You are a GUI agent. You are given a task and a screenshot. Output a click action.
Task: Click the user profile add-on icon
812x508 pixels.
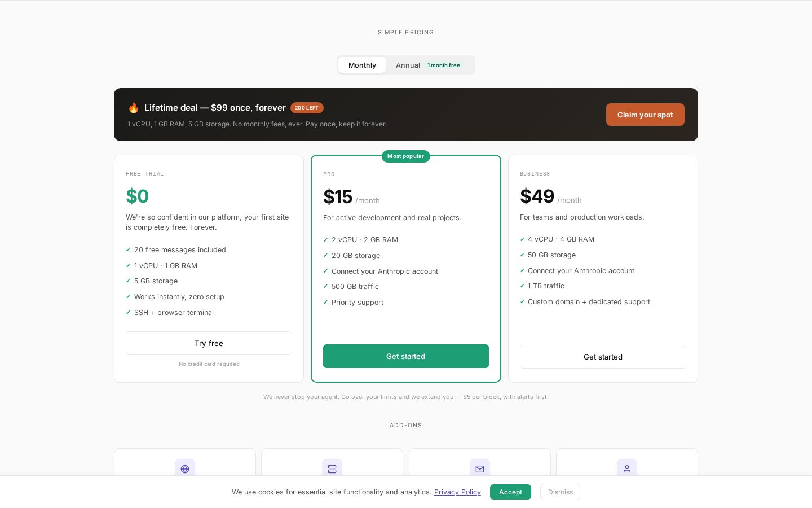[627, 468]
